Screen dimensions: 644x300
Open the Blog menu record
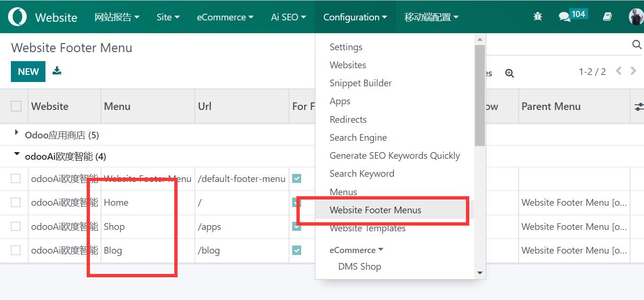click(x=113, y=250)
